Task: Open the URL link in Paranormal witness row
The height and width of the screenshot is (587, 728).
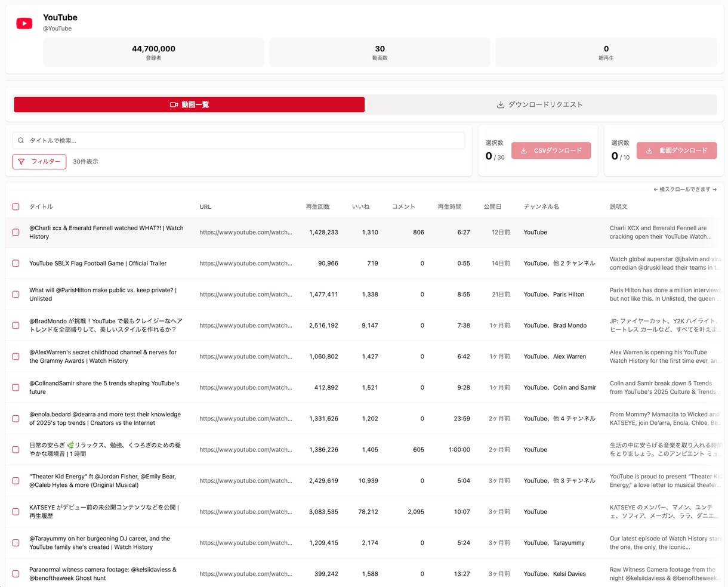Action: (246, 574)
